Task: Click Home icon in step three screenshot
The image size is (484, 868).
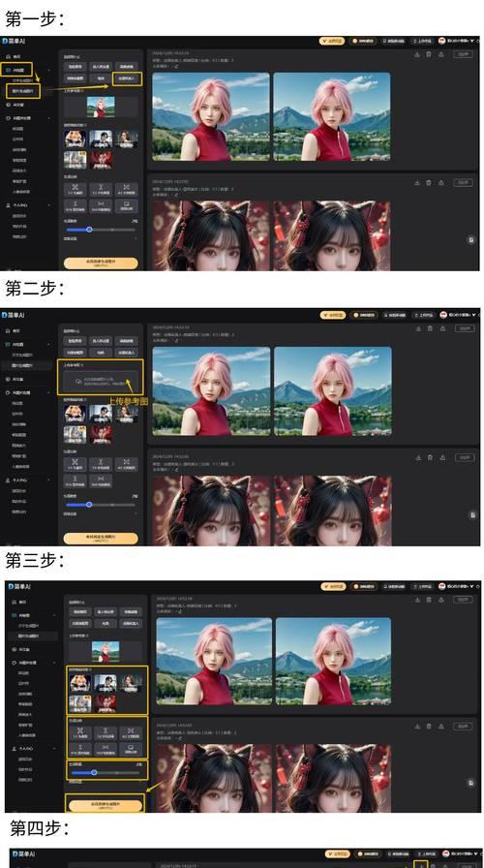Action: tap(14, 602)
